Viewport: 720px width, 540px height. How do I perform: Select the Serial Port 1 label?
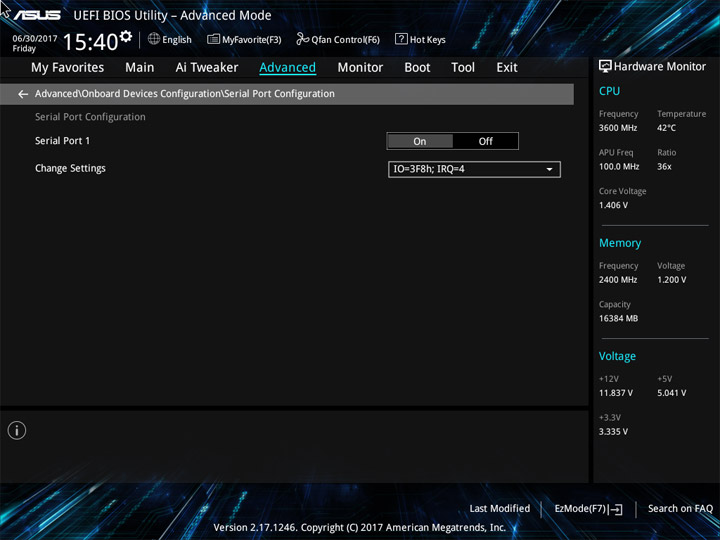pyautogui.click(x=62, y=141)
